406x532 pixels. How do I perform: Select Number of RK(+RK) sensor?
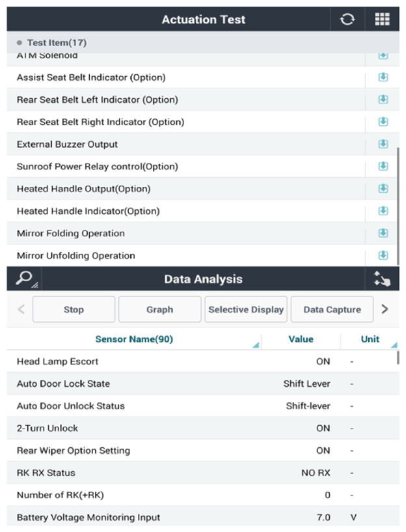[x=202, y=495]
